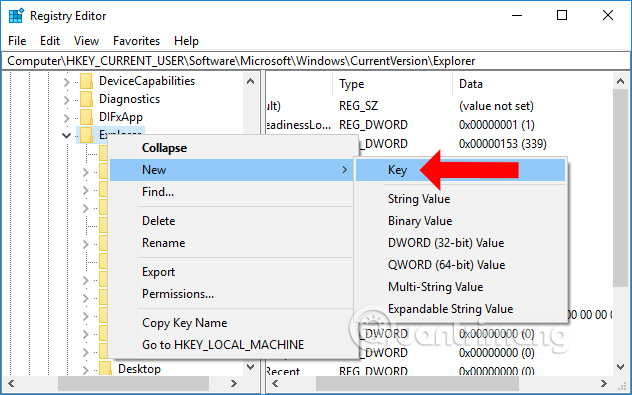Click the tree pane scroll left arrow
632x395 pixels.
(x=11, y=383)
